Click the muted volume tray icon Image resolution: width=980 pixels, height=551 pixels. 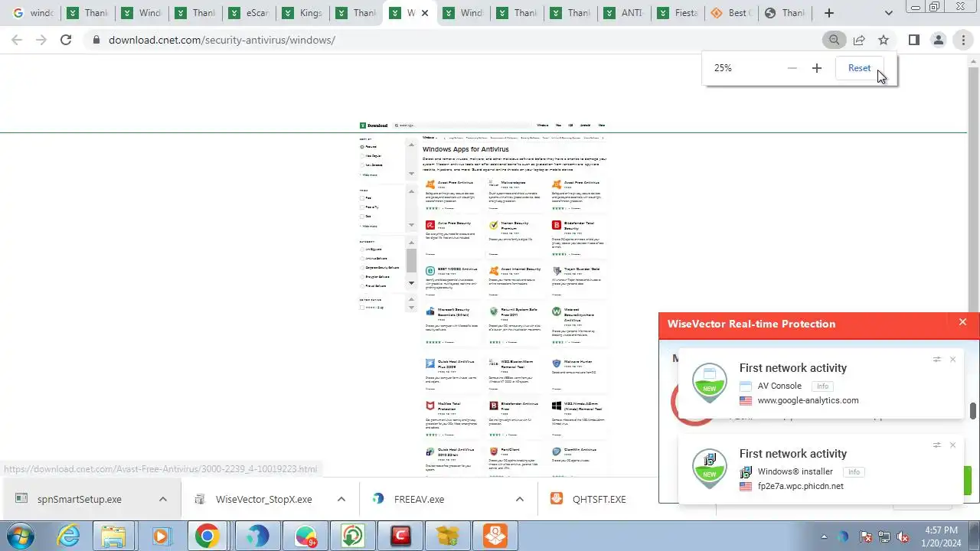click(903, 536)
